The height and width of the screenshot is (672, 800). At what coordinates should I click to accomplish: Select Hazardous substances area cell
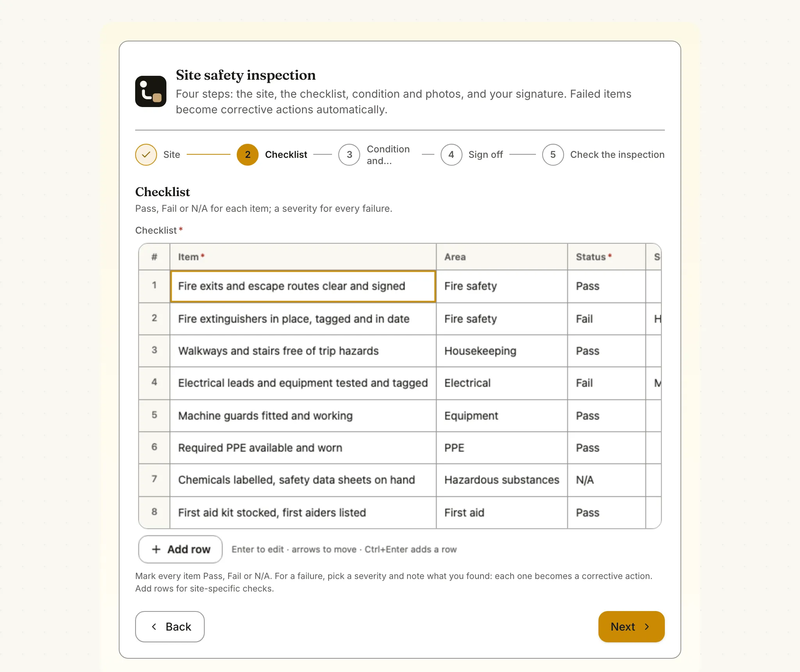[x=502, y=480]
